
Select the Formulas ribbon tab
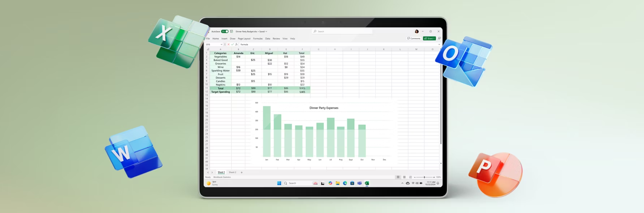coord(258,38)
